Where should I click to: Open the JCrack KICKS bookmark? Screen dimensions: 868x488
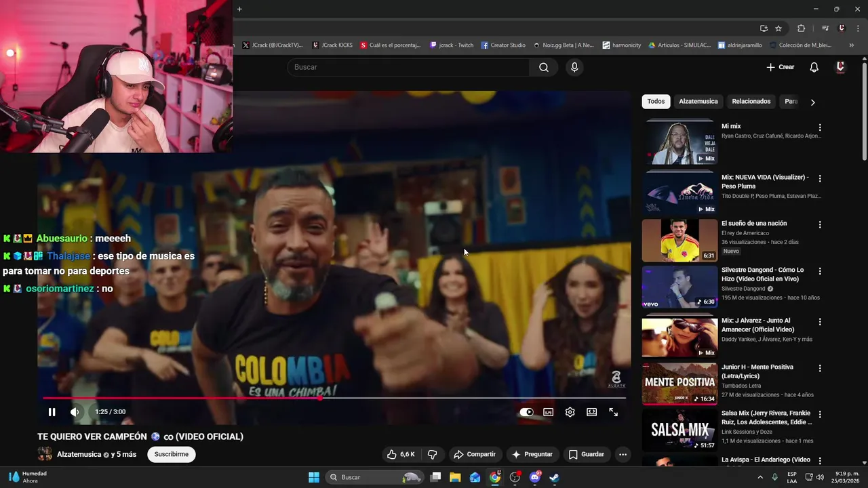click(x=332, y=45)
